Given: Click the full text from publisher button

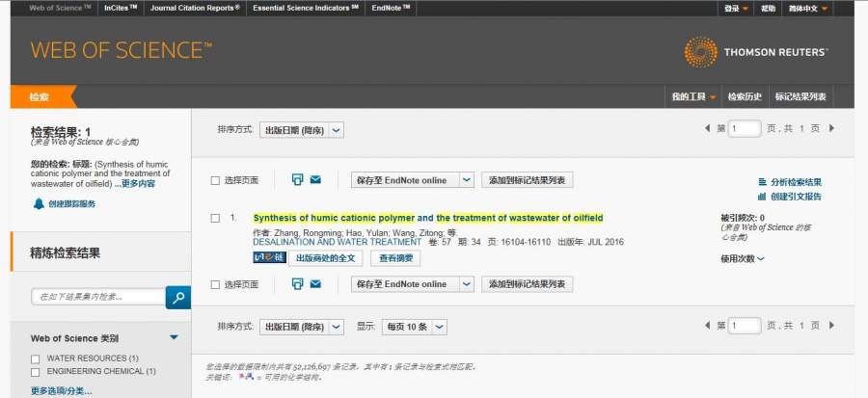Looking at the screenshot, I should point(326,257).
